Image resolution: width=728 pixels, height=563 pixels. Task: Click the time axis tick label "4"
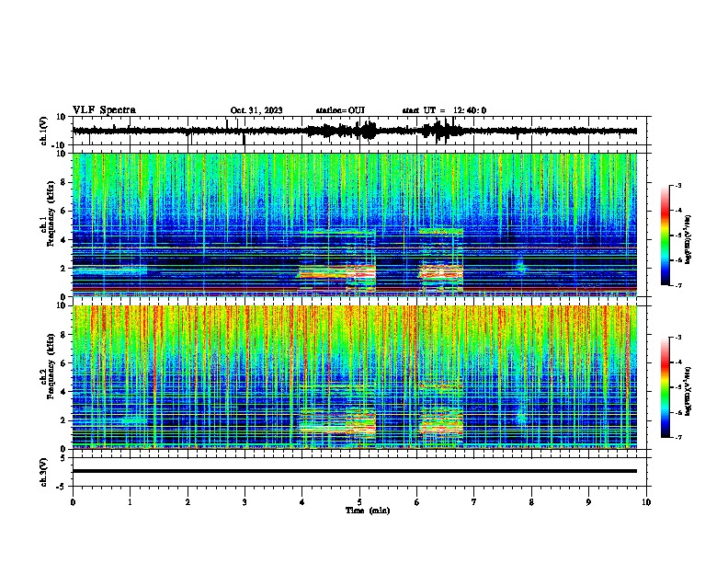302,502
